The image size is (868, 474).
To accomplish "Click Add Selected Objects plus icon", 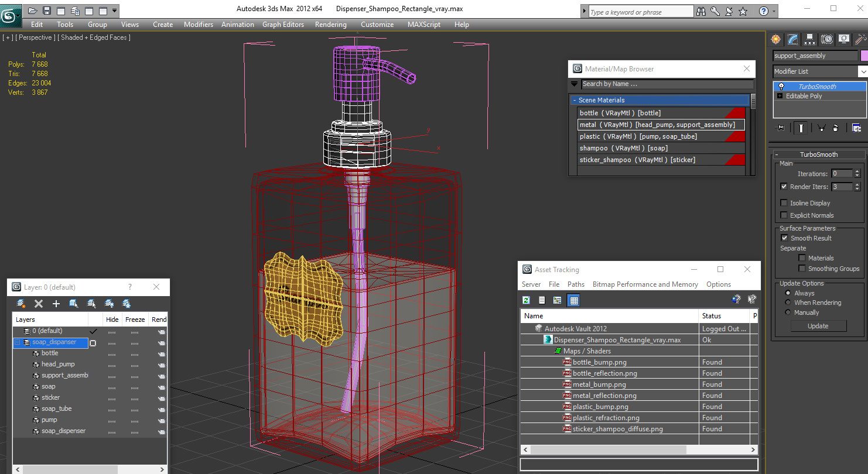I will (56, 304).
